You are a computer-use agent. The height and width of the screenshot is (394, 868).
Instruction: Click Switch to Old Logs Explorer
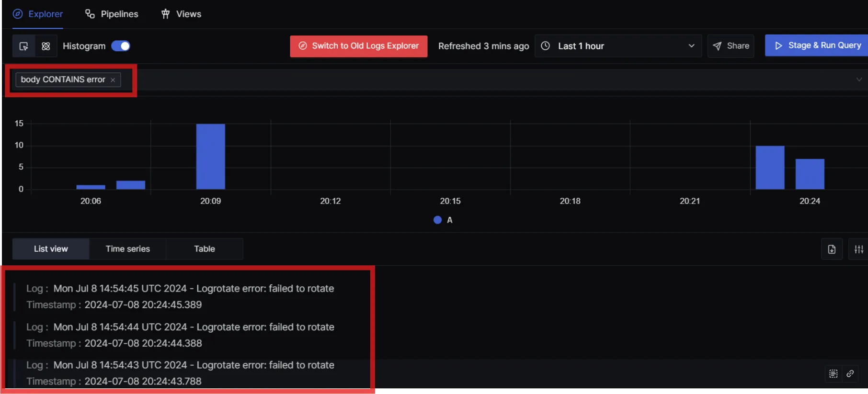tap(358, 46)
